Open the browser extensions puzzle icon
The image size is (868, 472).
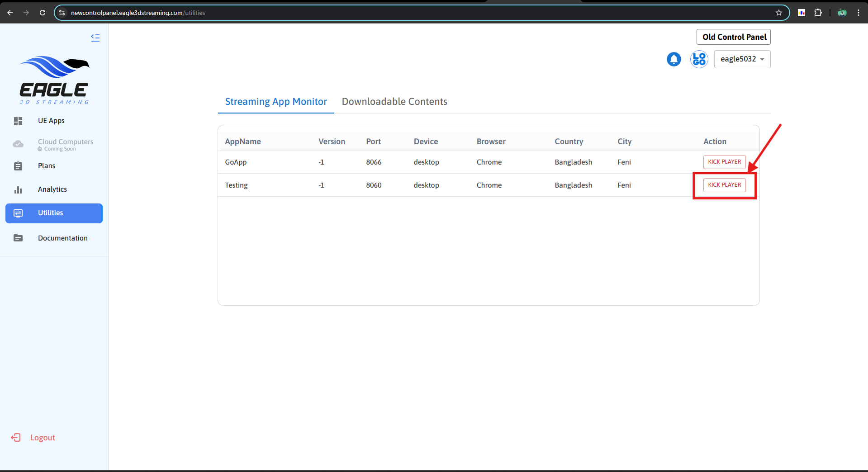click(x=818, y=13)
